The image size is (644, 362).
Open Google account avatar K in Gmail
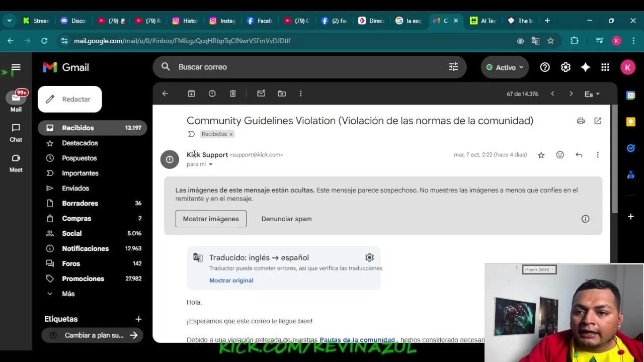(627, 67)
